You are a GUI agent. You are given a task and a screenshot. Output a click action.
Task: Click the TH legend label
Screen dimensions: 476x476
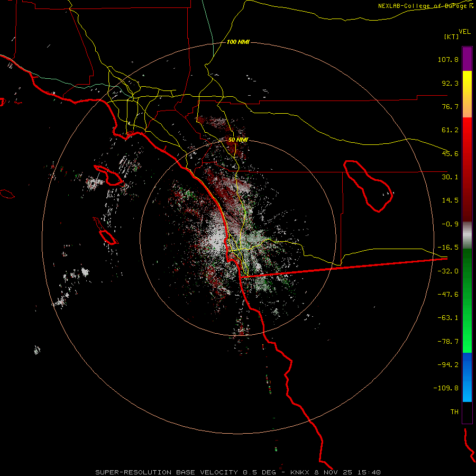[x=454, y=412]
